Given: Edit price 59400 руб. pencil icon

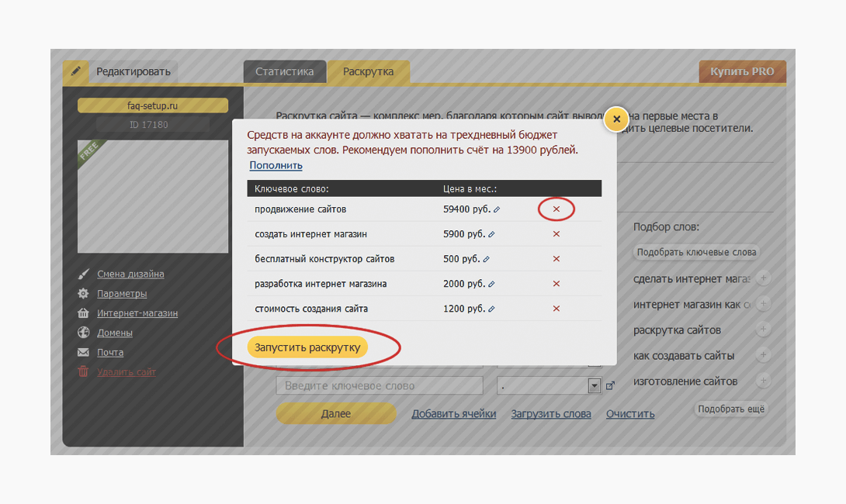Looking at the screenshot, I should (497, 209).
